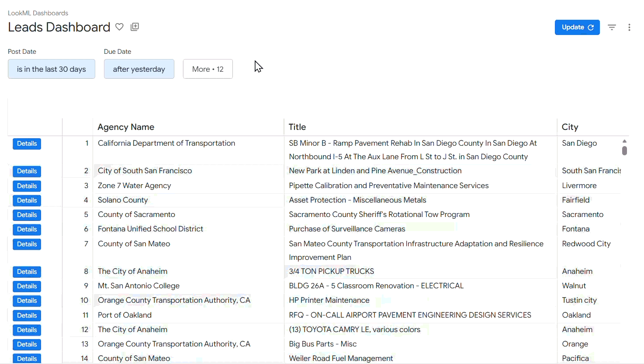Open Details for Big Bus Parts - Misc row
644x364 pixels.
[x=27, y=344]
